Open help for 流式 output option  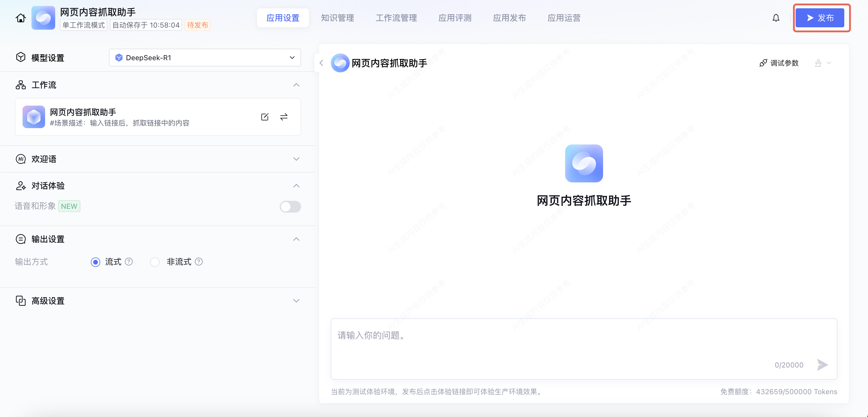click(129, 262)
